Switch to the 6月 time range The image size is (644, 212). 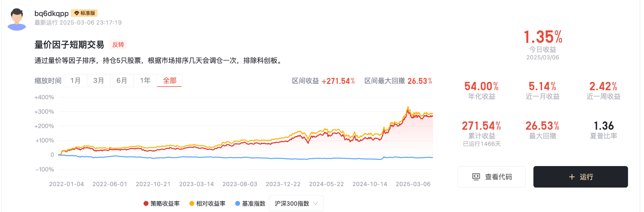(x=122, y=80)
